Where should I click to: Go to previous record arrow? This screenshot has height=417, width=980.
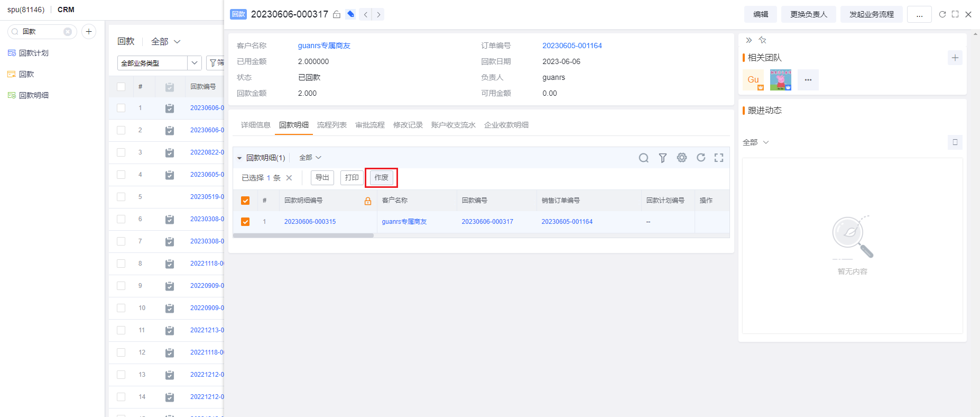(365, 14)
